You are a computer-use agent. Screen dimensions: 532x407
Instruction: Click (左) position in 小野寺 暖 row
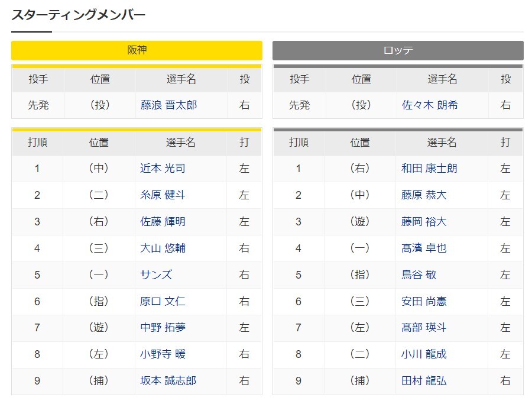(99, 354)
